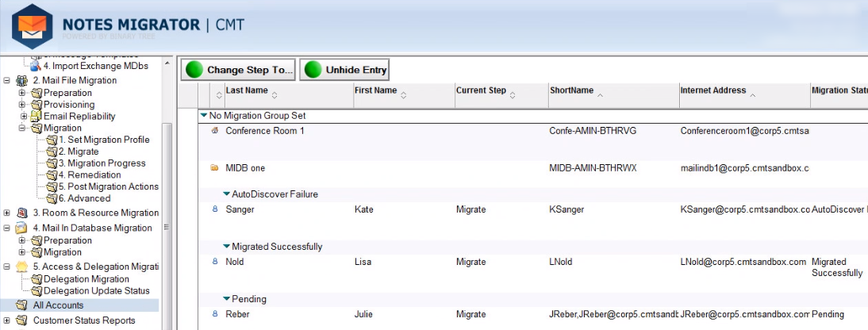This screenshot has width=868, height=330.
Task: Click Conference Room 1 row icon
Action: point(215,131)
